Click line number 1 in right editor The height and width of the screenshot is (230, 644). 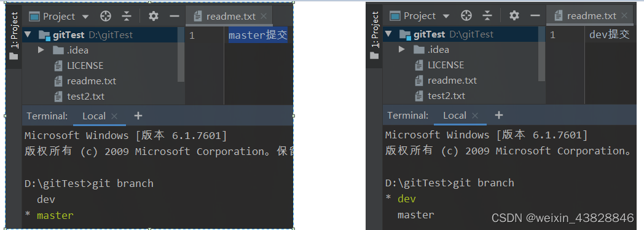pos(552,35)
